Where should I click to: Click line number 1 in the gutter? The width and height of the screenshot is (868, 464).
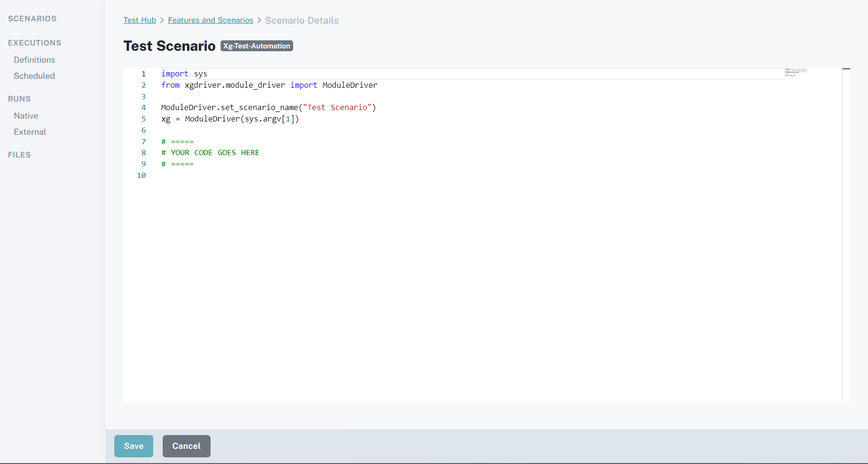point(143,74)
